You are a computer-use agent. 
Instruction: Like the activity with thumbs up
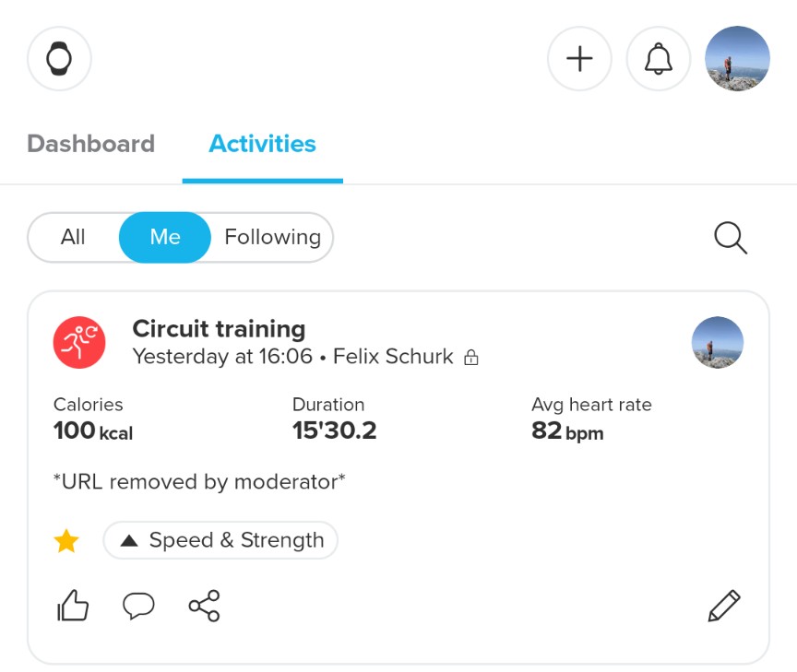[73, 606]
